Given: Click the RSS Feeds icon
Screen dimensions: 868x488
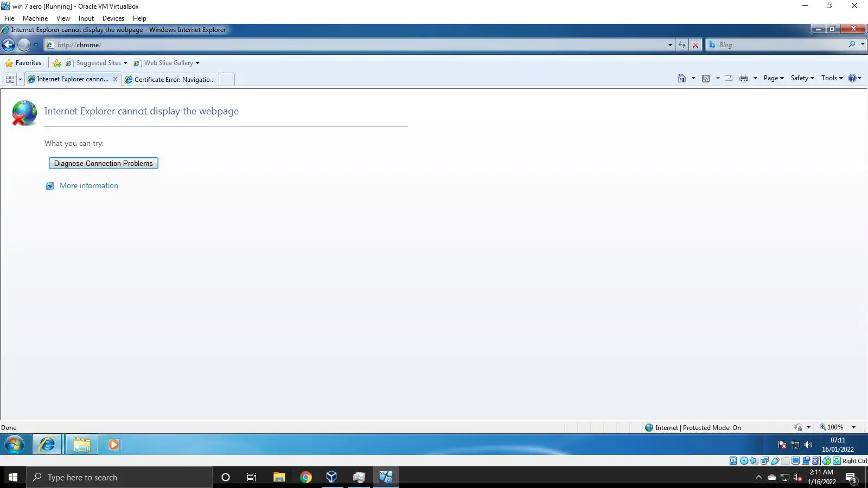Looking at the screenshot, I should coord(706,78).
